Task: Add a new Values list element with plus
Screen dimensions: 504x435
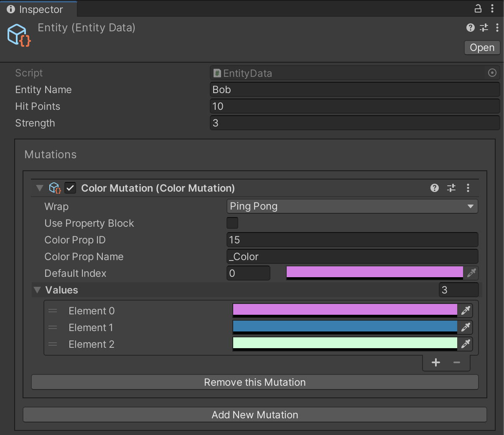Action: coord(436,362)
